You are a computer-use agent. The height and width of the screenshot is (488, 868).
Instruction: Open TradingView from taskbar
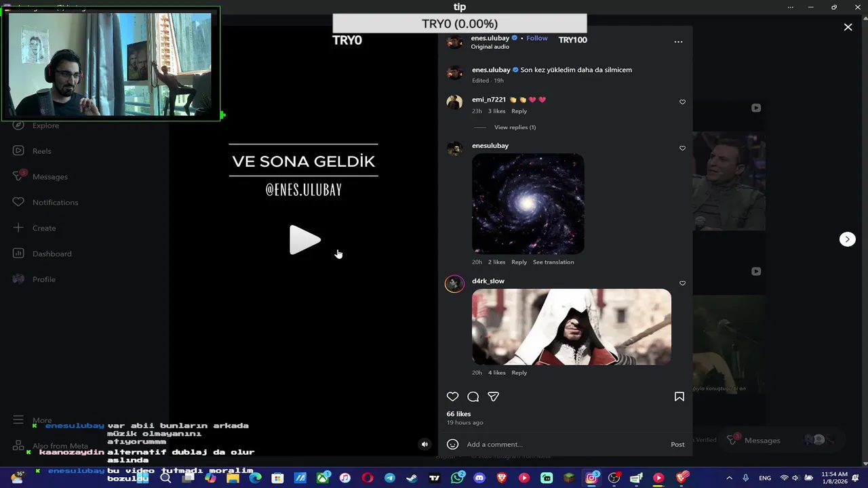(434, 478)
